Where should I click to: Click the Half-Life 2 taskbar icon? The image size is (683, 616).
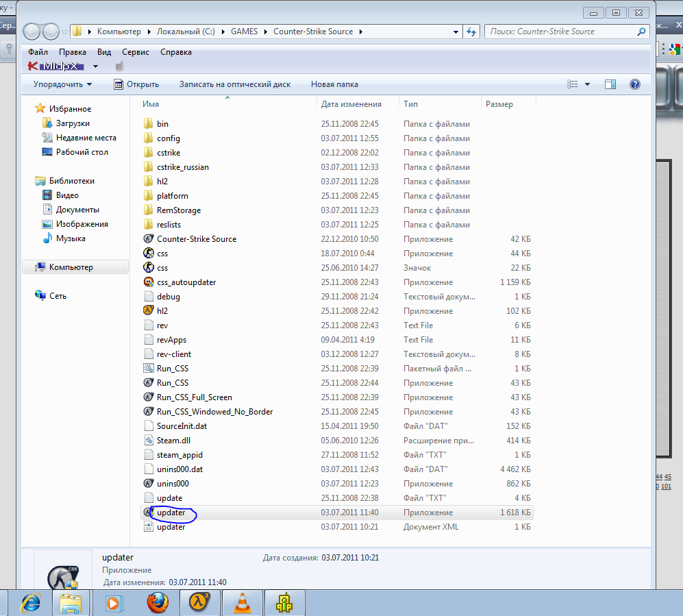click(x=200, y=603)
